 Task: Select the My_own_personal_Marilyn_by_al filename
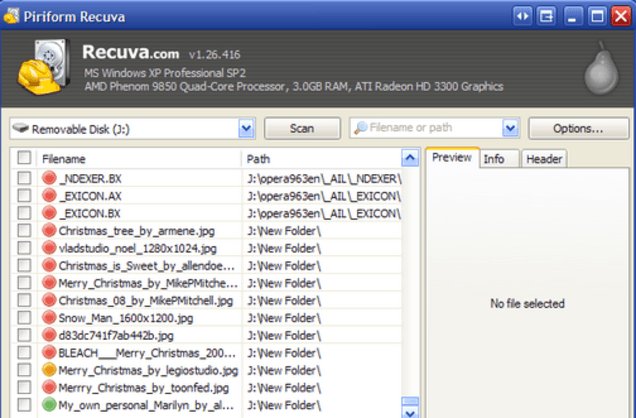coord(146,405)
